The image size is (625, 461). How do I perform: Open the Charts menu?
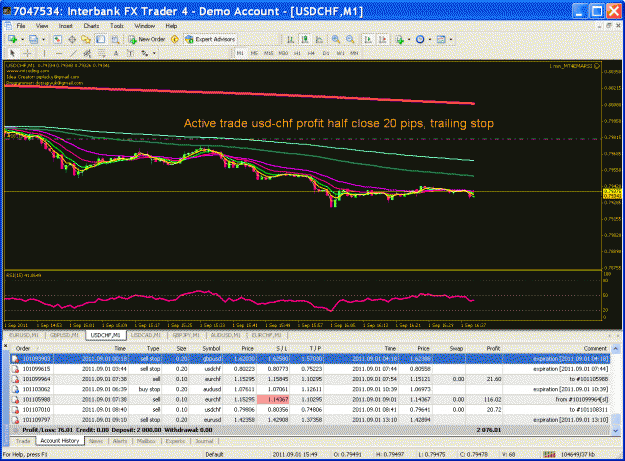pos(91,26)
